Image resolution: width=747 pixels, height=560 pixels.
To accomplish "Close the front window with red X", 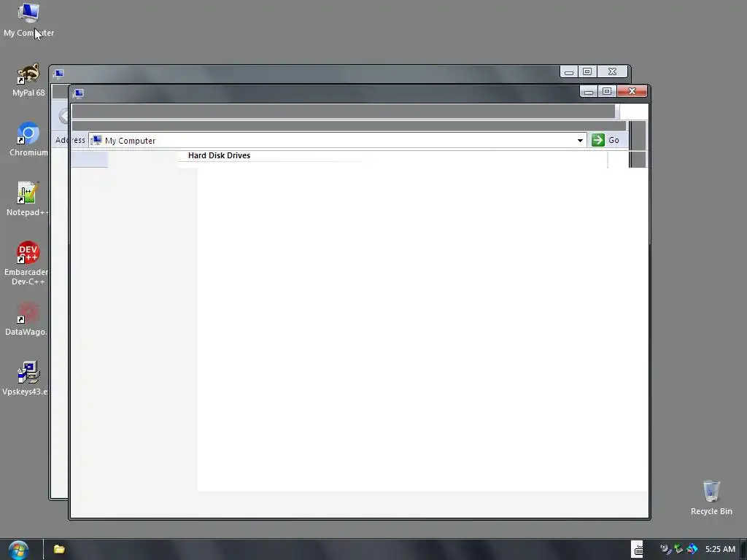I will pyautogui.click(x=632, y=91).
